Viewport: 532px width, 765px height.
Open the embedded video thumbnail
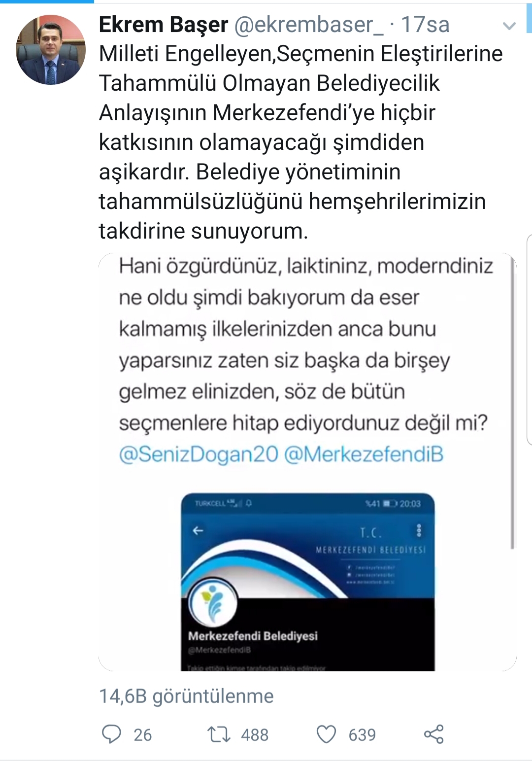coord(307,462)
